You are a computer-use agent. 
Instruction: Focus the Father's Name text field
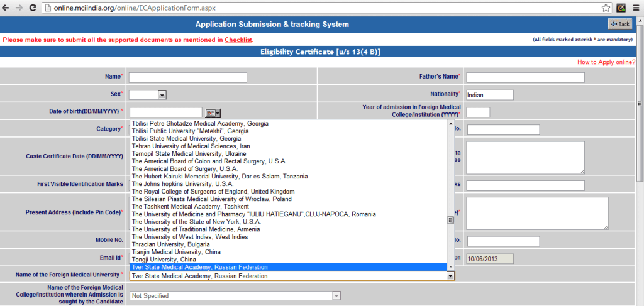525,77
